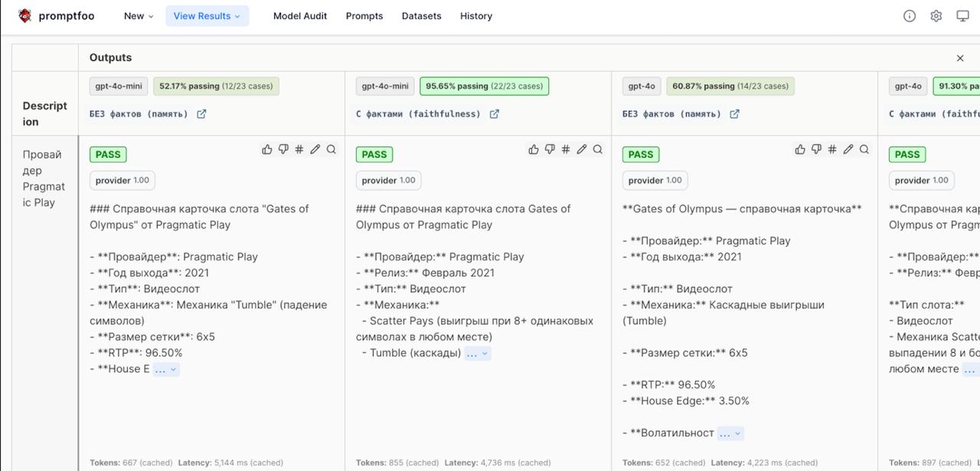Thumbs down gpt-4o-mini С фактами output
The width and height of the screenshot is (980, 471).
tap(550, 149)
